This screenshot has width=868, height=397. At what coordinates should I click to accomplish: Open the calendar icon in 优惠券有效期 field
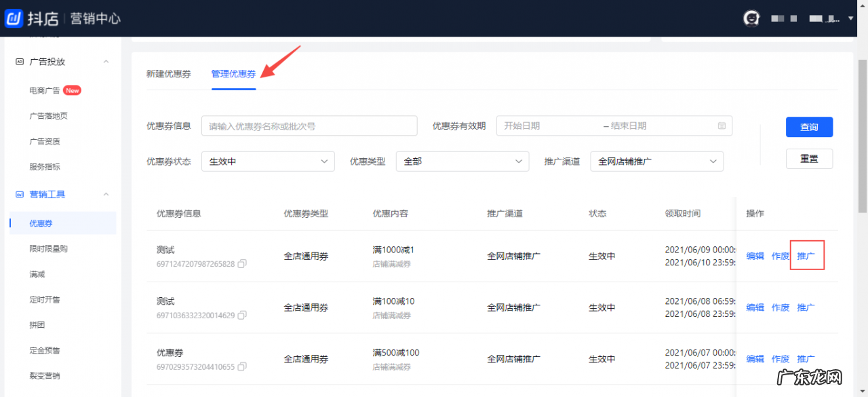722,126
